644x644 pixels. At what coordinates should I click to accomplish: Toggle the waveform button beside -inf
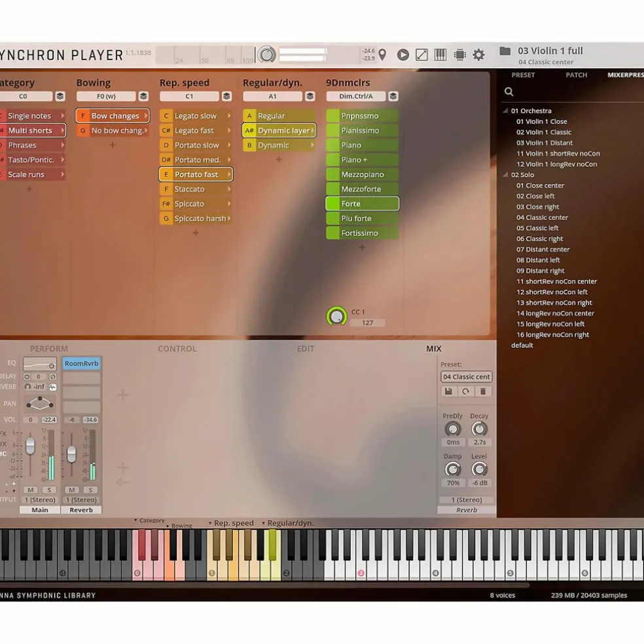point(52,387)
